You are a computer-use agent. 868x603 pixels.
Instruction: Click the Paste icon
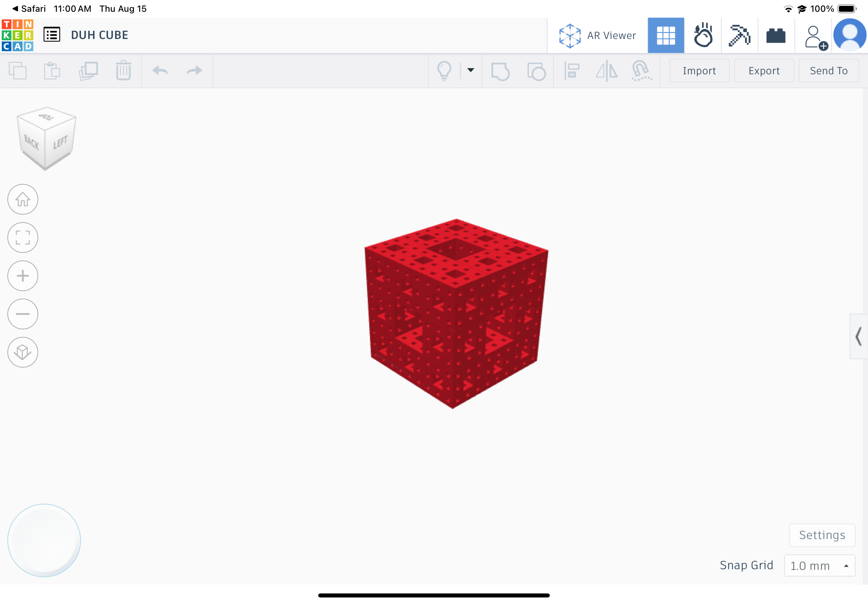(x=52, y=71)
